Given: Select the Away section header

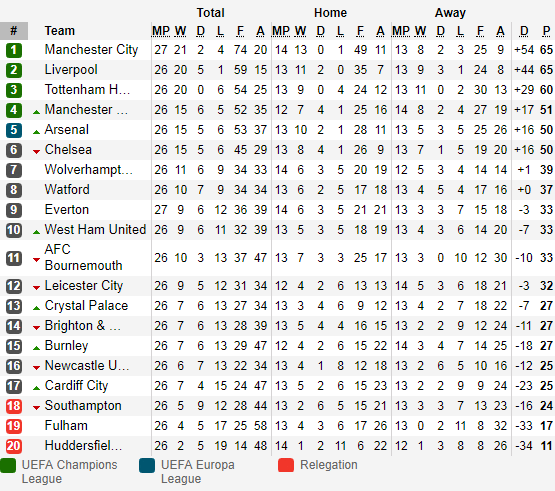Looking at the screenshot, I should click(450, 13).
